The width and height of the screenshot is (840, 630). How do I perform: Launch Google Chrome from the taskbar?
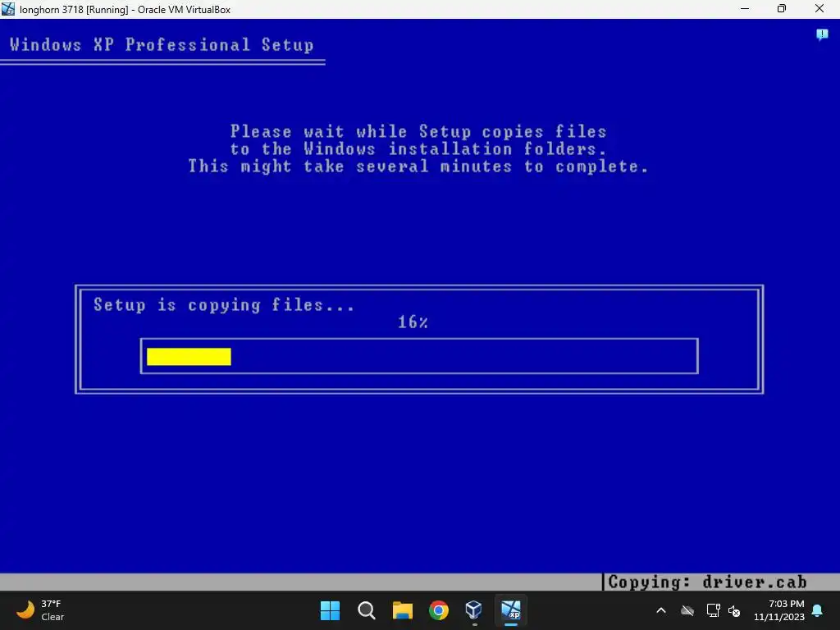click(x=438, y=610)
